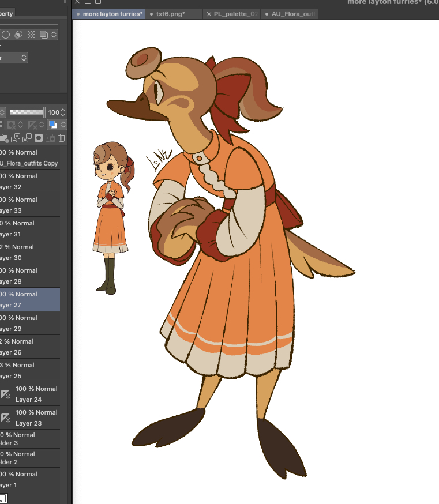Viewport: 439px width, 504px height.
Task: Click the layer opacity slider
Action: tap(27, 112)
